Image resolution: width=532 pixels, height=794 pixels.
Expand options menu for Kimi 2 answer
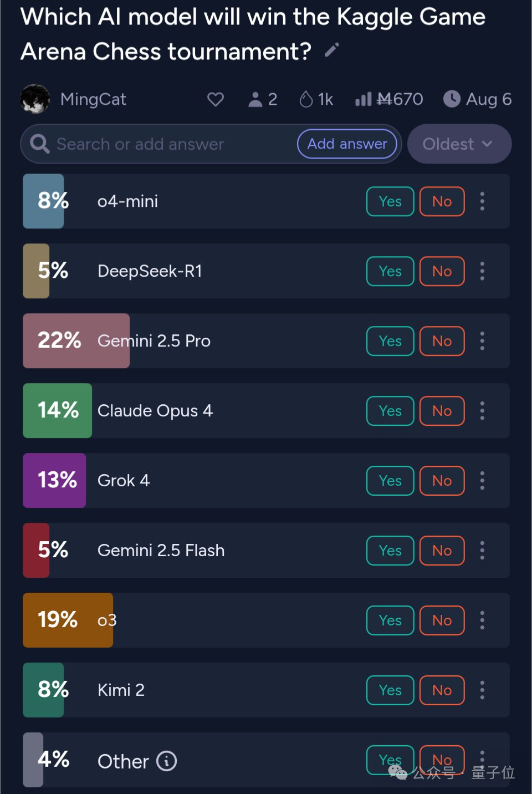pyautogui.click(x=482, y=690)
